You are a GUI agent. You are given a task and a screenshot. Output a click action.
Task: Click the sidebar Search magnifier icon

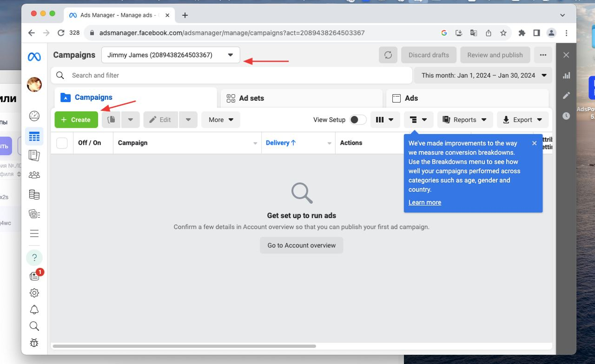coord(34,326)
